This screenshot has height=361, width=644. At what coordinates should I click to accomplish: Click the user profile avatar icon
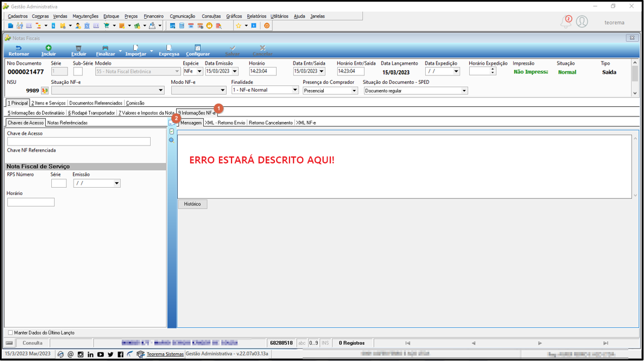582,21
